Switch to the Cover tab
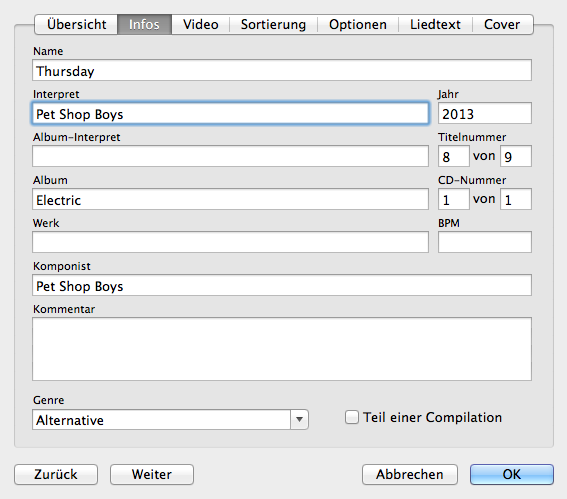567x499 pixels. pos(503,25)
